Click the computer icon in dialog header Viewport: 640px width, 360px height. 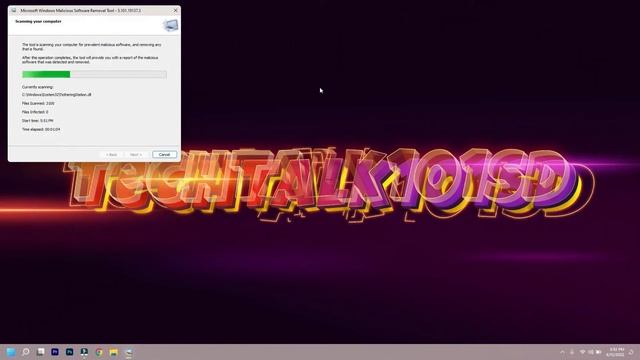171,25
